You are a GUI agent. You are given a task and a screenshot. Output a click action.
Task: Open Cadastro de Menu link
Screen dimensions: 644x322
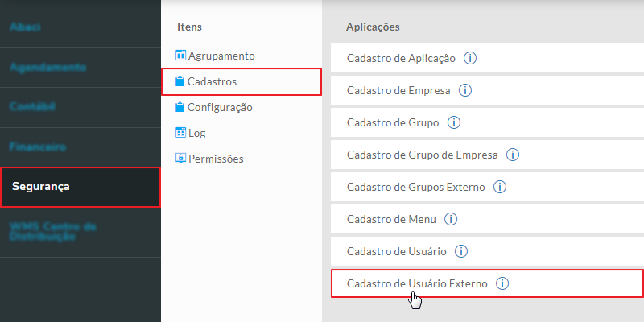390,219
